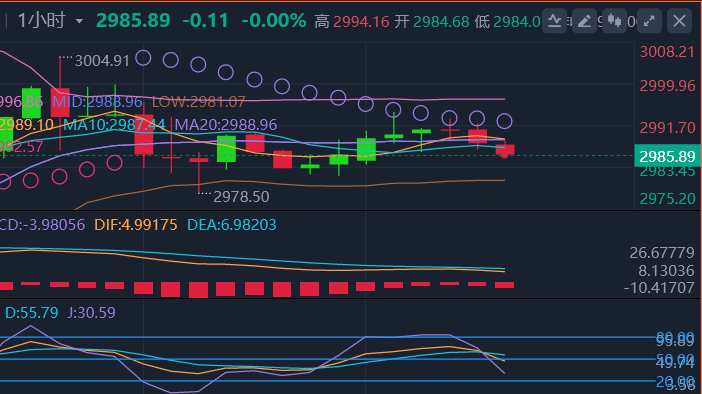Select the drawing pencil tool

pos(584,21)
